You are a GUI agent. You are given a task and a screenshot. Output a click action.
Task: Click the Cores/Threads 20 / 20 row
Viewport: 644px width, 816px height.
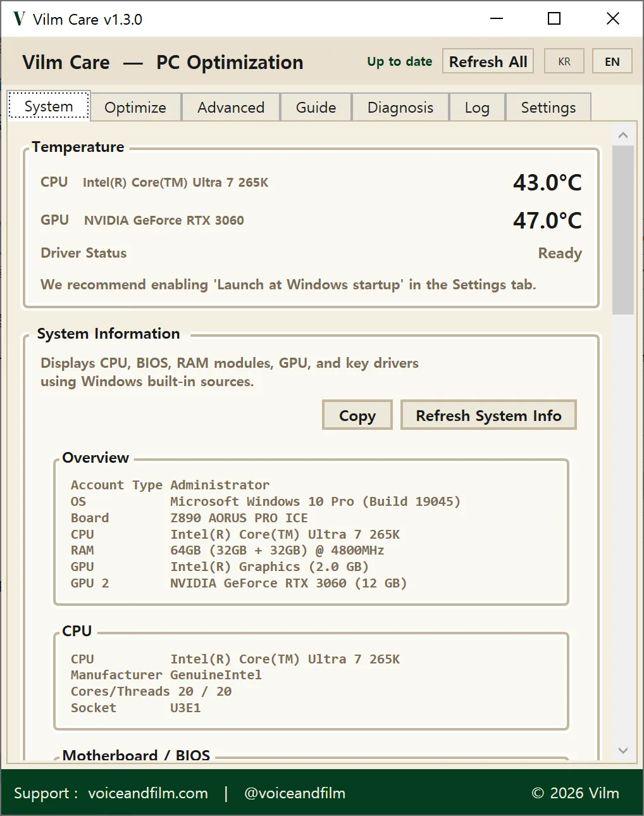point(151,691)
